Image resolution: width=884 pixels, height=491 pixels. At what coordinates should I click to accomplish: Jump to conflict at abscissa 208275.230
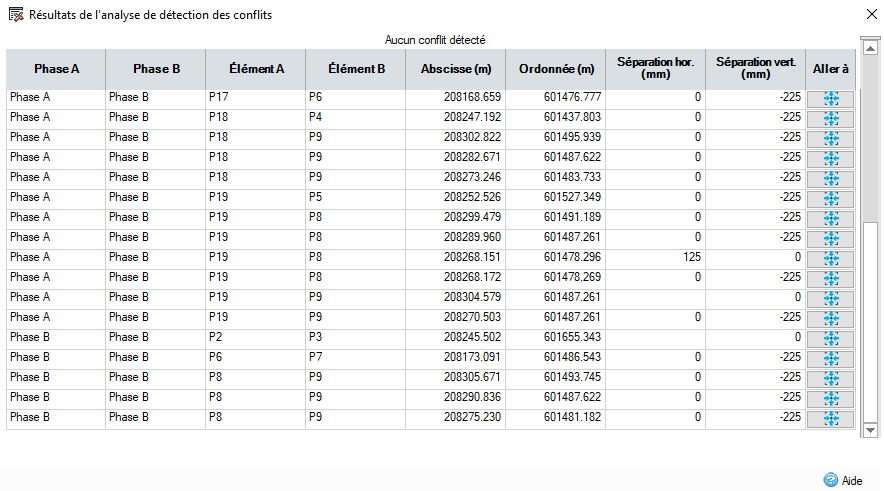tap(830, 418)
